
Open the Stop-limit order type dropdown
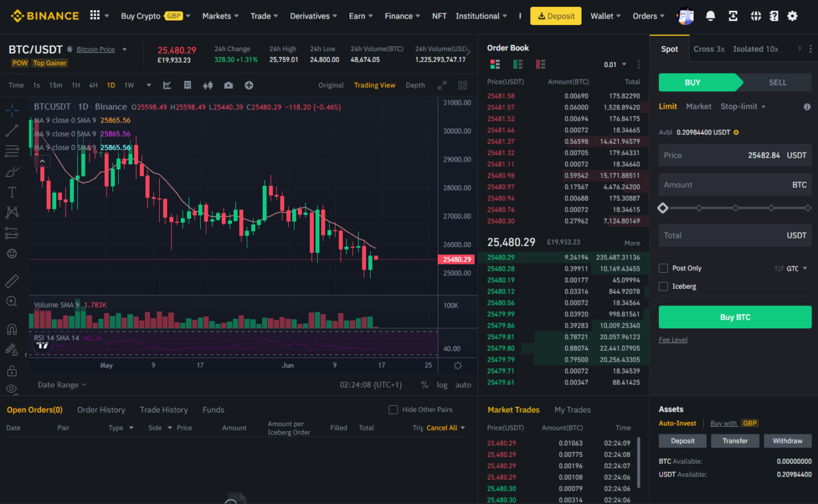tap(743, 107)
